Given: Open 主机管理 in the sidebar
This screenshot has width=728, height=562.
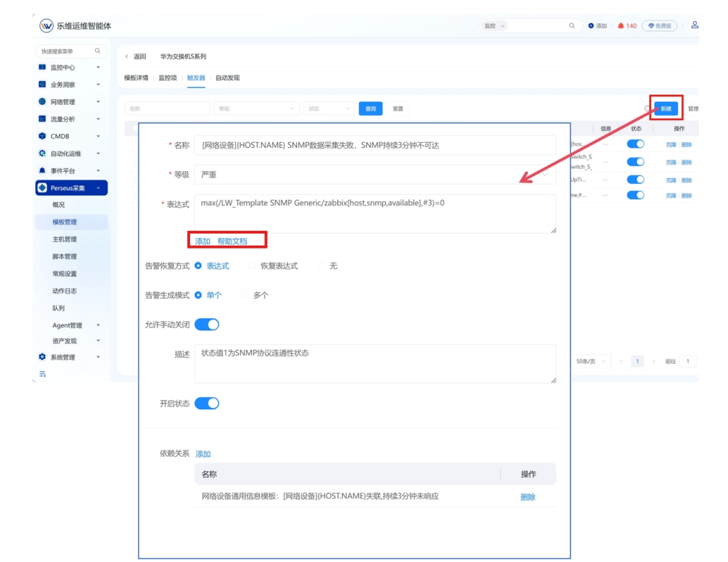Looking at the screenshot, I should (x=65, y=239).
